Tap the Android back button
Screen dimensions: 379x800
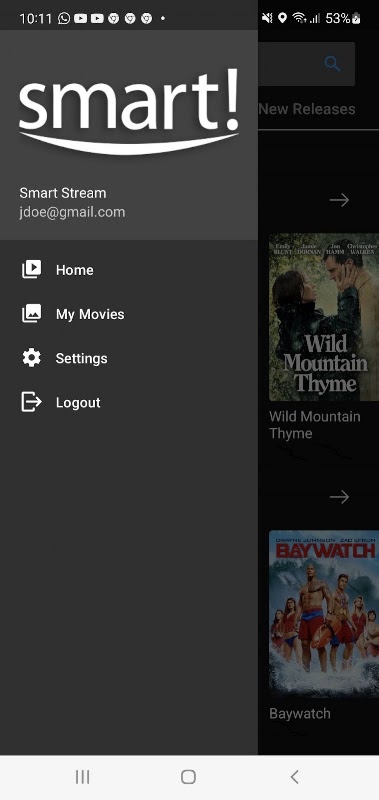click(x=294, y=777)
